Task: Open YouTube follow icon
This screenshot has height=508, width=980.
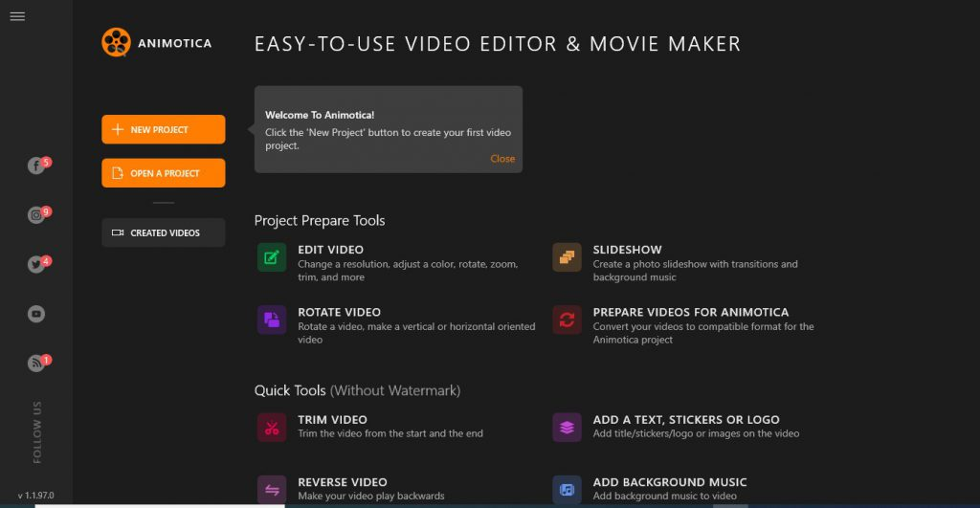Action: pyautogui.click(x=36, y=314)
